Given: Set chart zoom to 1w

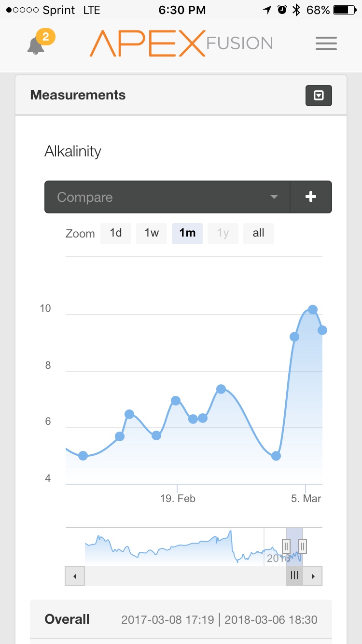Looking at the screenshot, I should (x=152, y=233).
